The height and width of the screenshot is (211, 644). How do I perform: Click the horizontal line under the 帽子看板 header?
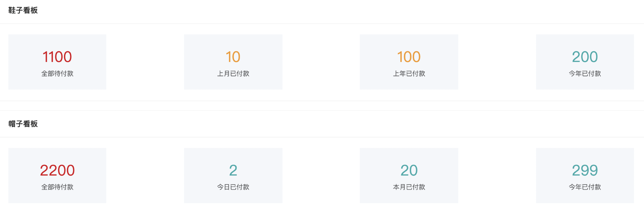pyautogui.click(x=322, y=137)
